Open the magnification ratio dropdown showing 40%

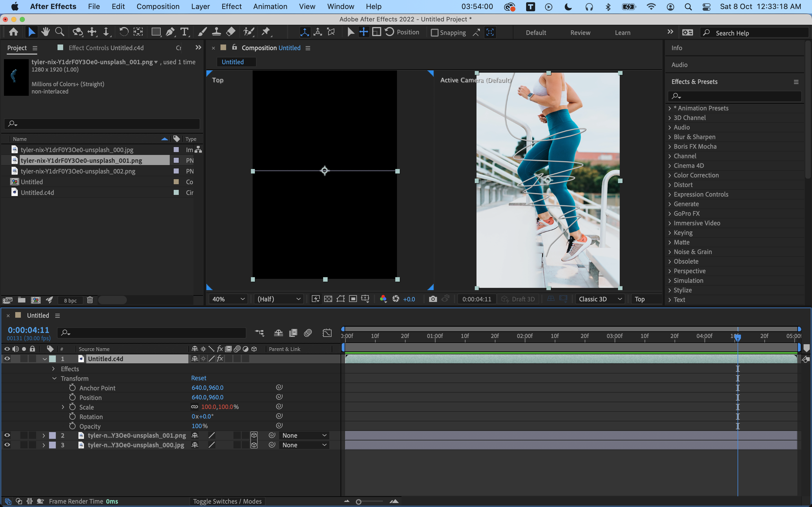pyautogui.click(x=228, y=299)
